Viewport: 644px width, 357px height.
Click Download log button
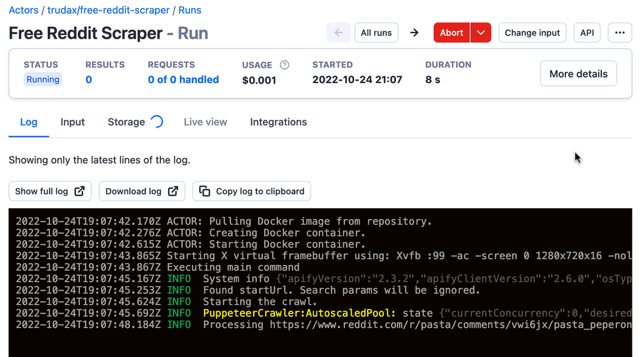142,191
